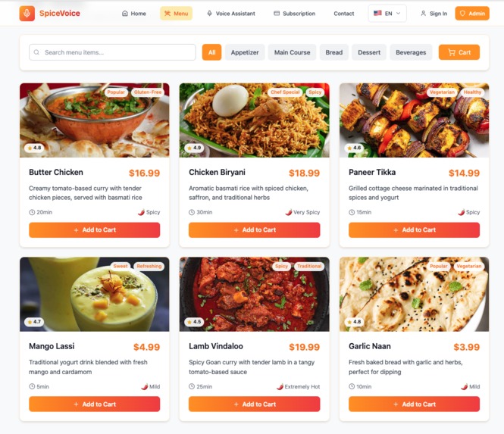Select the All category filter
The image size is (504, 434).
tap(211, 52)
